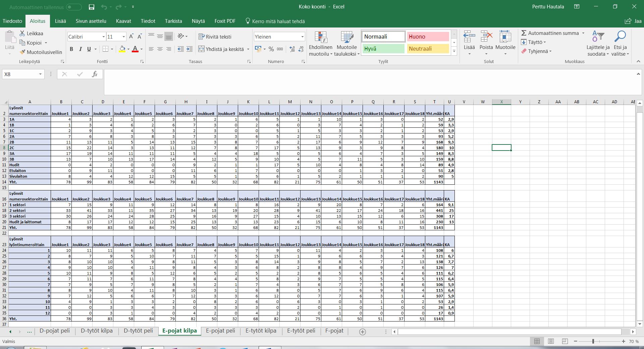
Task: Apply the Hyvä cell style
Action: pos(383,49)
